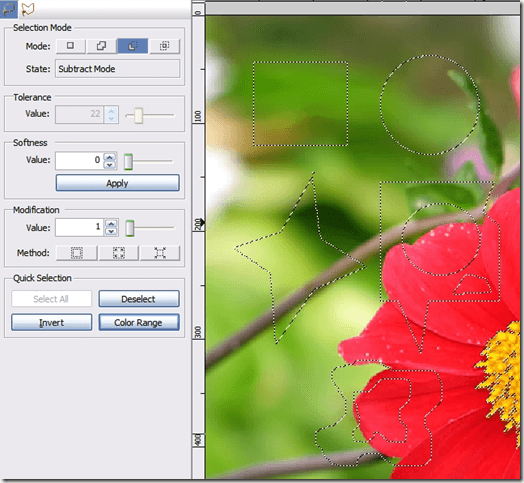Viewport: 524px width, 483px height.
Task: Decrease the Modification value with down arrow
Action: pyautogui.click(x=111, y=231)
